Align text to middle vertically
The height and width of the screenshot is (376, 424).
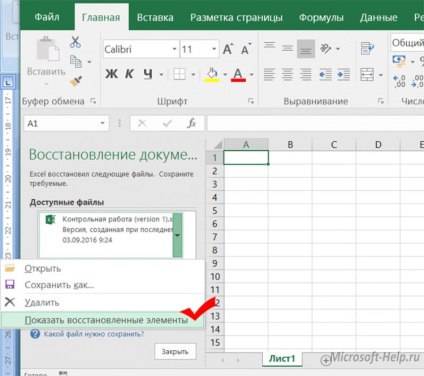click(x=287, y=49)
